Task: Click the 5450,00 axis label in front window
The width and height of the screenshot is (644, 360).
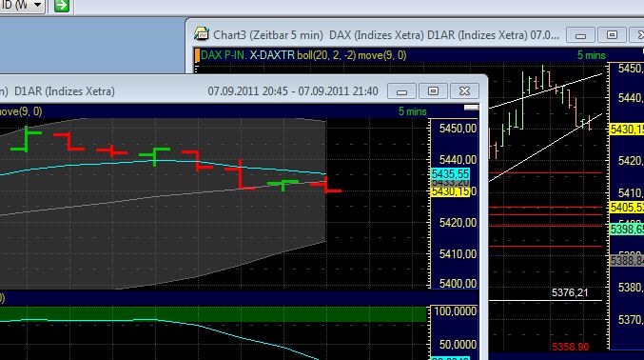Action: pyautogui.click(x=458, y=129)
